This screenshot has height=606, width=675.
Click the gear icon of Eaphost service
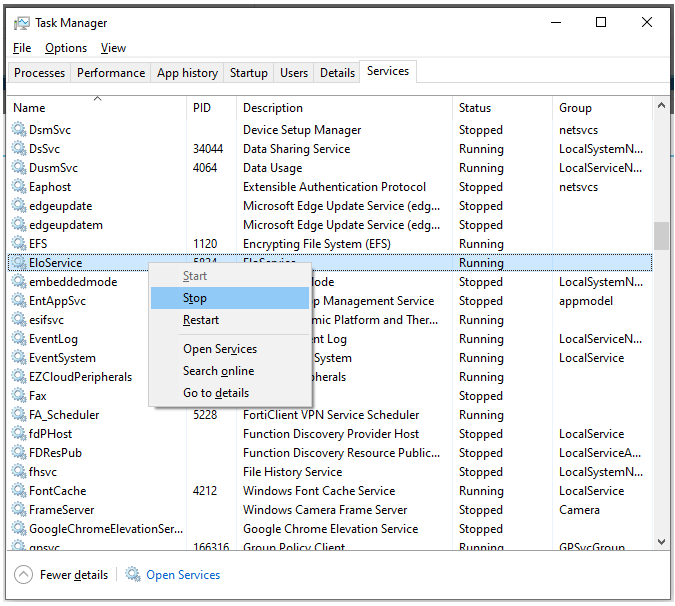[19, 187]
